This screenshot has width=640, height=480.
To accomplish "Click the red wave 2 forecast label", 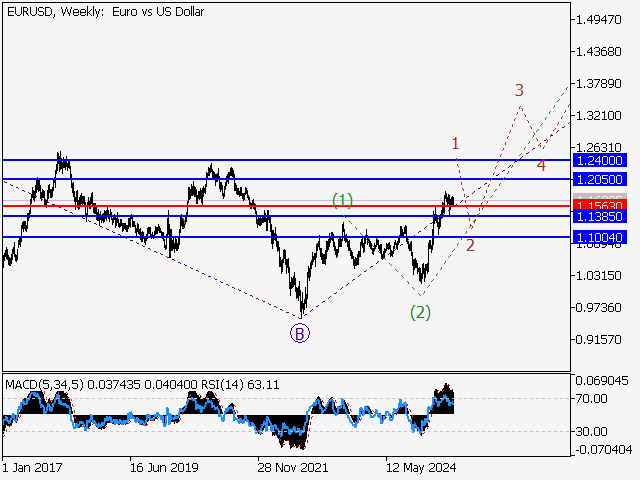I will [470, 245].
